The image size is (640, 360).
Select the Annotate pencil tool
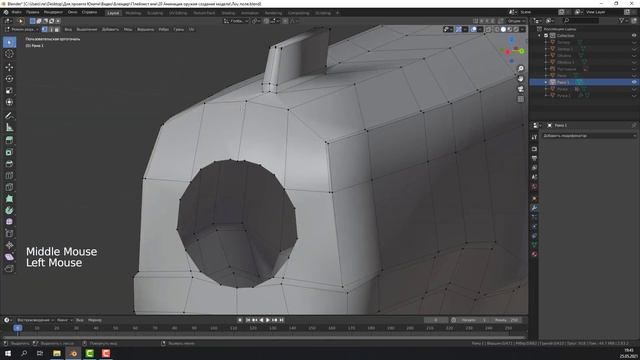click(9, 116)
